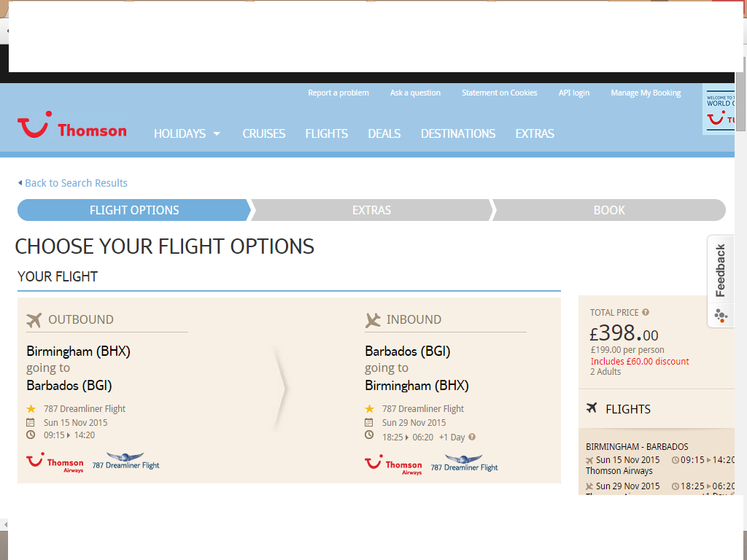Viewport: 747px width, 560px height.
Task: Click the Ask a question link
Action: click(415, 93)
